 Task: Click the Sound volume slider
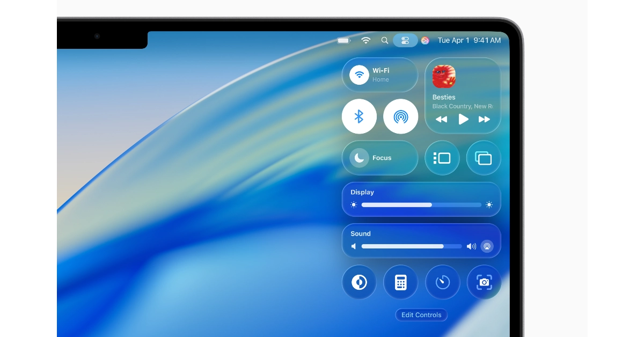tap(412, 246)
